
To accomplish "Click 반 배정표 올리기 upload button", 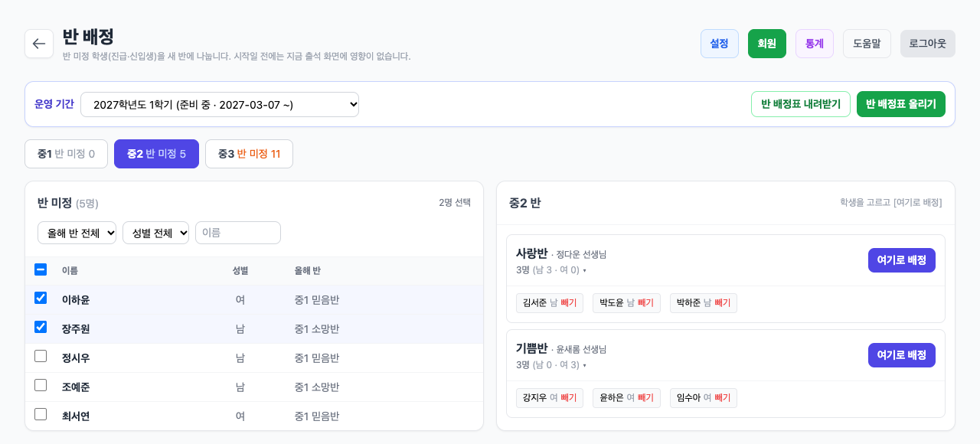I will (901, 104).
